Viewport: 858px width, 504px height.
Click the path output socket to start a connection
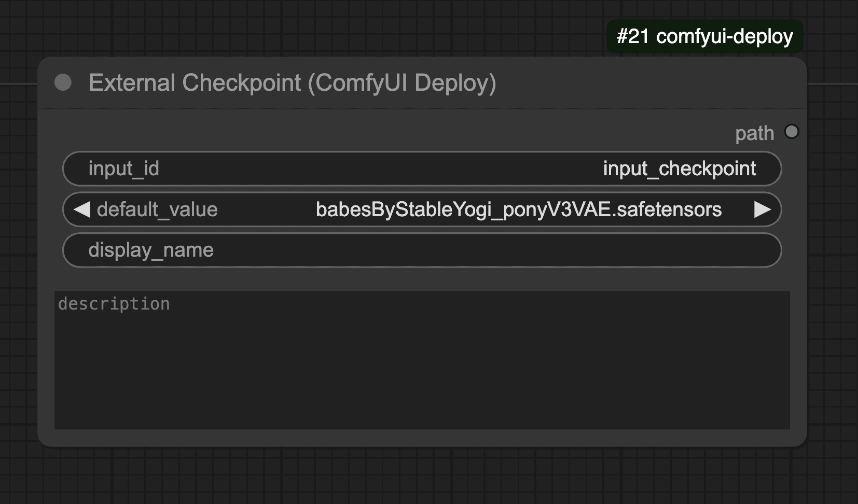point(792,132)
